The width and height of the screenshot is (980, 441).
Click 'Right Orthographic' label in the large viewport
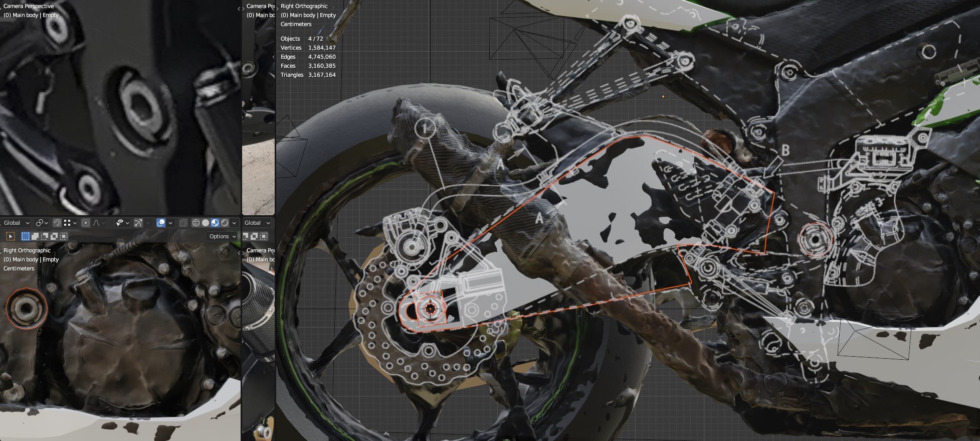click(304, 6)
